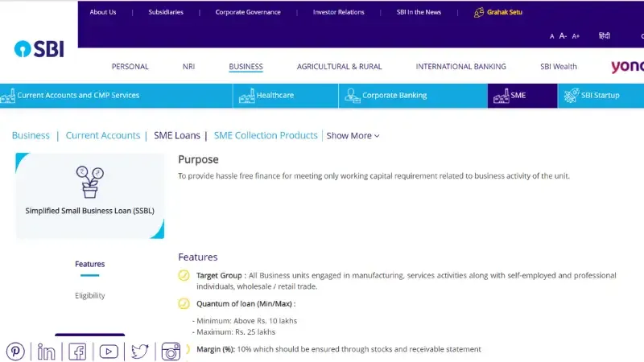Open the LinkedIn social icon
The image size is (644, 362).
(46, 352)
